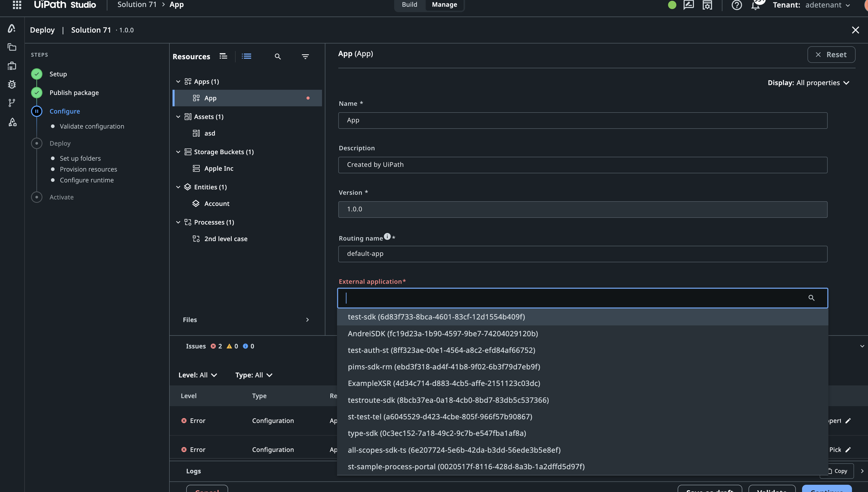Select the Configure step

pos(65,111)
